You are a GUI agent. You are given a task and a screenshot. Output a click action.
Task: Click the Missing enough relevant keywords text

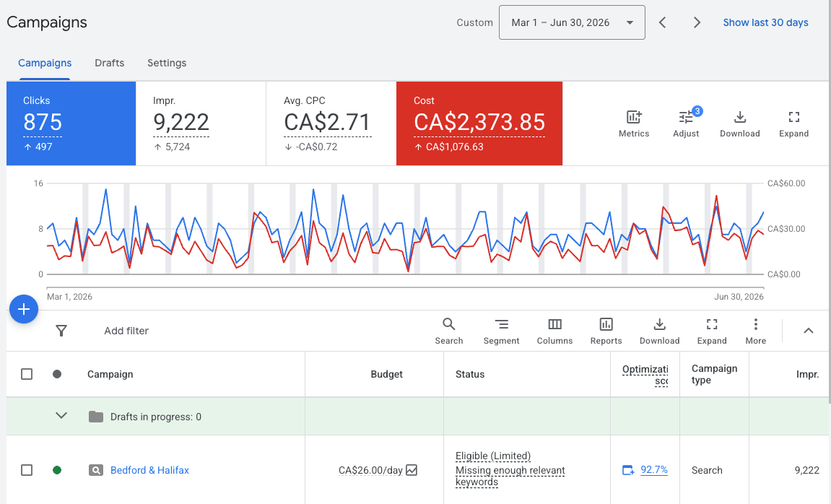tap(510, 476)
